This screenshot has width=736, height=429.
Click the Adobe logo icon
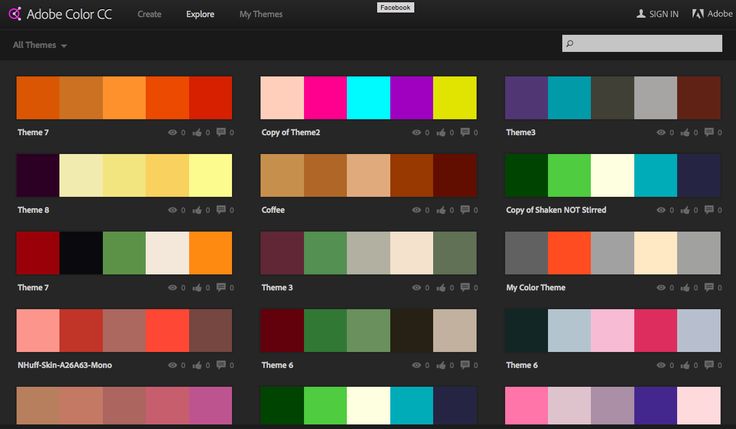[x=697, y=14]
